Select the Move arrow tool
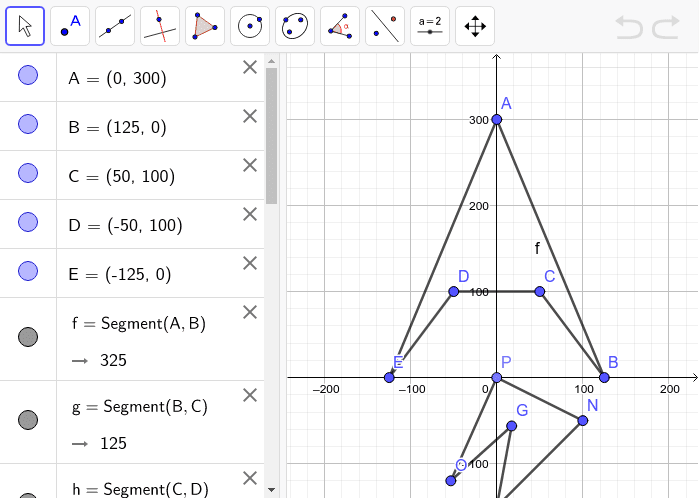Image resolution: width=700 pixels, height=500 pixels. [25, 26]
